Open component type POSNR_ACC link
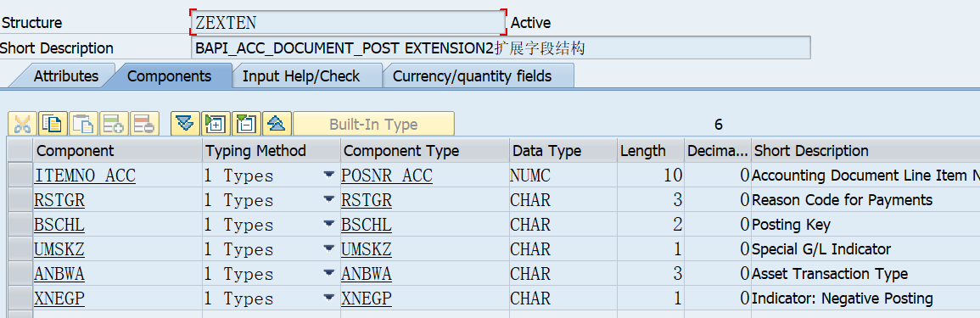Screen dimensions: 980x318 point(387,176)
